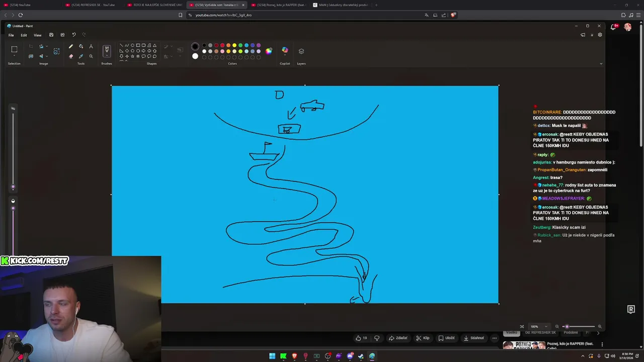This screenshot has width=644, height=362.
Task: Click the Klip button
Action: 423,338
